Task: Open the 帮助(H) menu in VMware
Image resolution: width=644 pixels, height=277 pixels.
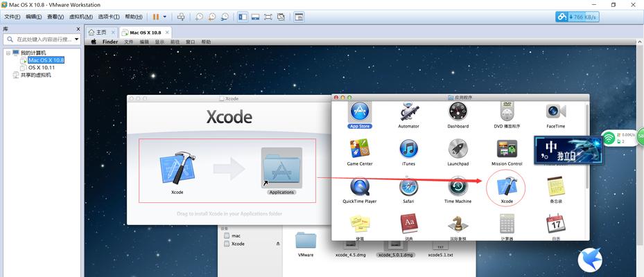Action: pyautogui.click(x=134, y=17)
